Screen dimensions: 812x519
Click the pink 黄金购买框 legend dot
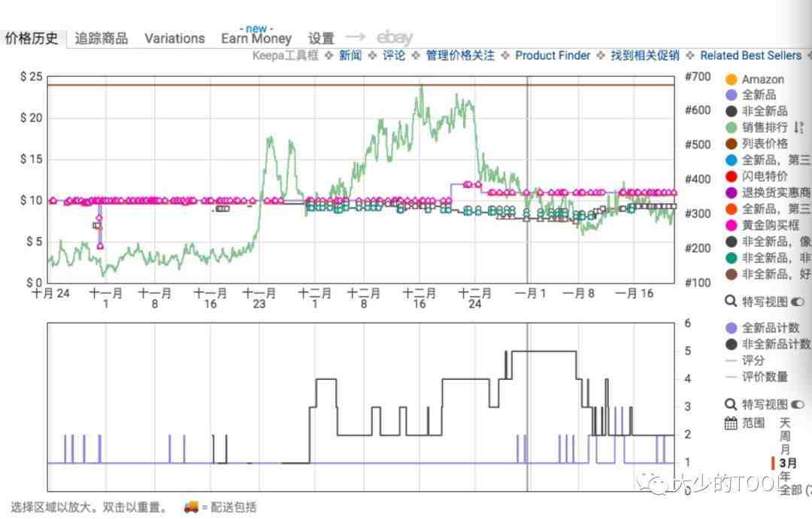(730, 225)
